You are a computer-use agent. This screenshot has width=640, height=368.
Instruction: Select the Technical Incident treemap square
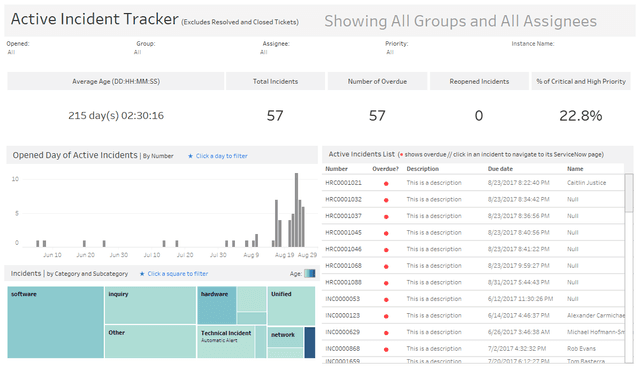coord(226,342)
